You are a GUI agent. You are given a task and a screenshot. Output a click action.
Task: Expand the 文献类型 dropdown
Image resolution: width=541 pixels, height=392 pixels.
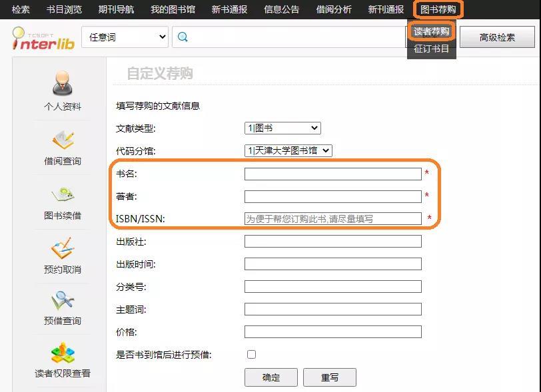282,128
